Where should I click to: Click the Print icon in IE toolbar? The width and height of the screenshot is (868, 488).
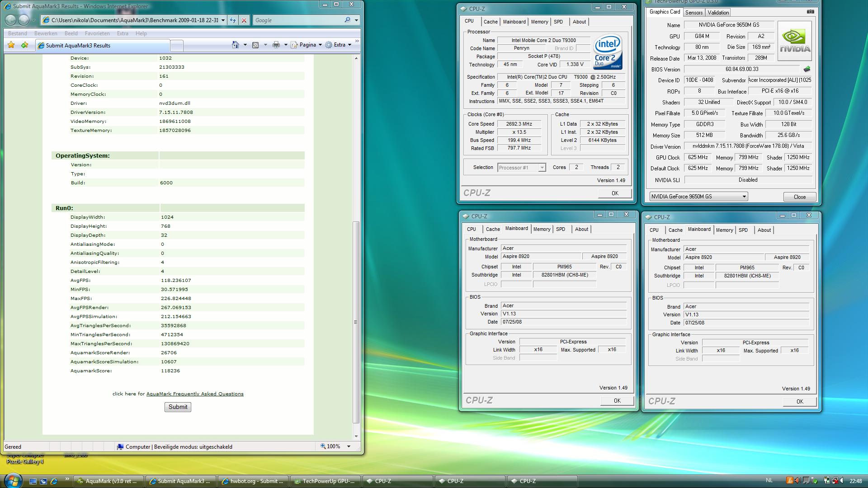(x=276, y=45)
